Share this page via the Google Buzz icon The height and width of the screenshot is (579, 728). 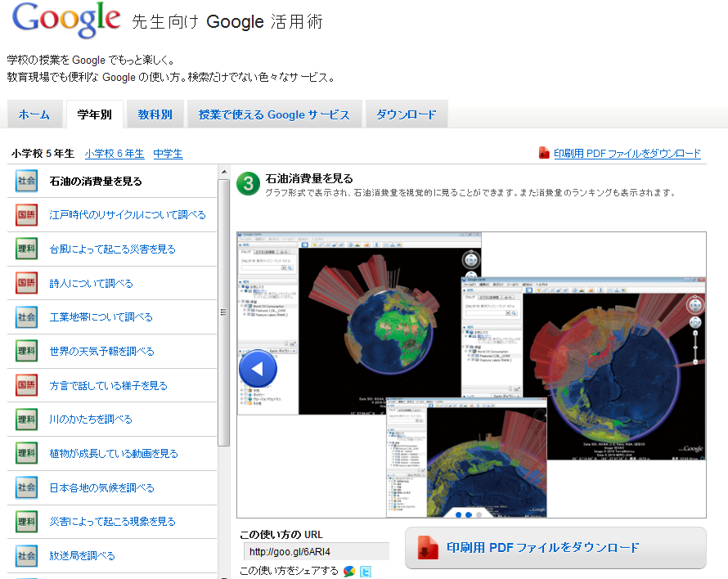(x=349, y=571)
